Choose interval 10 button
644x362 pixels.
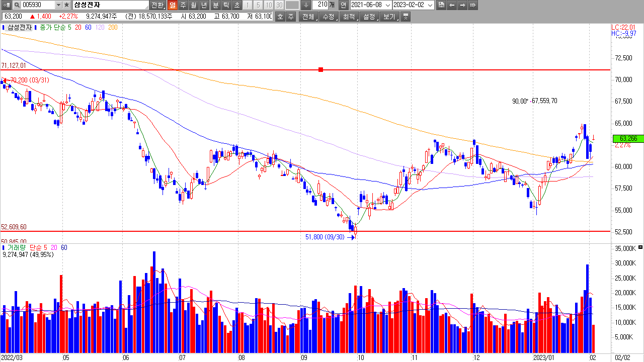click(268, 5)
